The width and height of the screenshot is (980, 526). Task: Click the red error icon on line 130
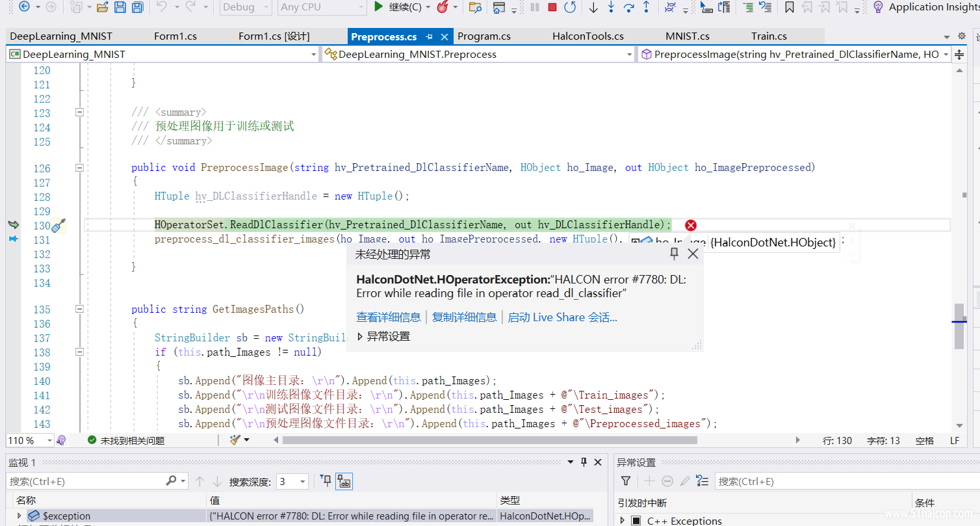pyautogui.click(x=691, y=225)
